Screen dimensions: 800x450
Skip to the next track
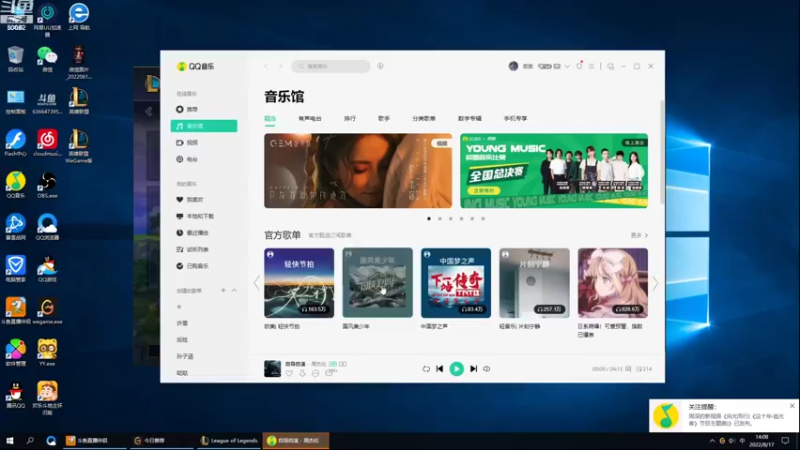pos(473,369)
